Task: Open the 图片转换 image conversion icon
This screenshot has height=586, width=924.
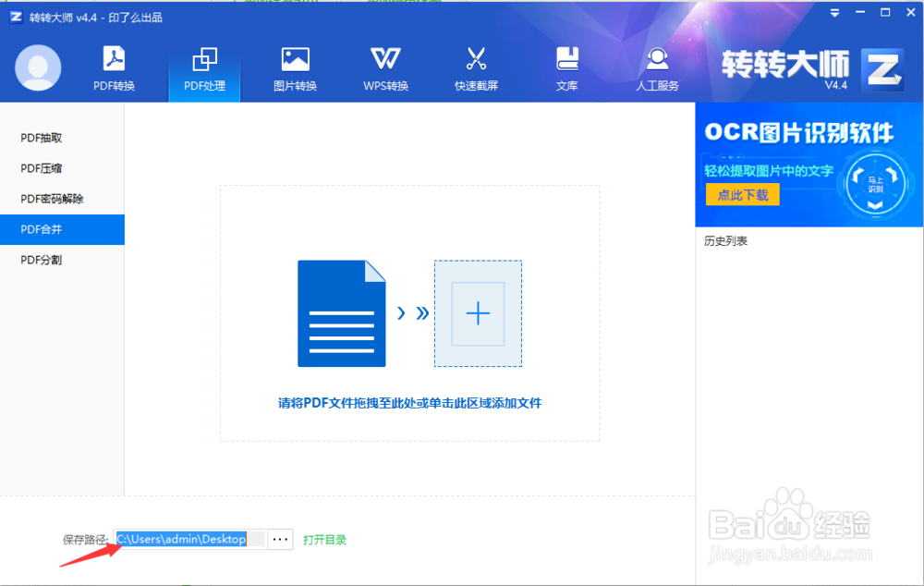Action: coord(296,69)
